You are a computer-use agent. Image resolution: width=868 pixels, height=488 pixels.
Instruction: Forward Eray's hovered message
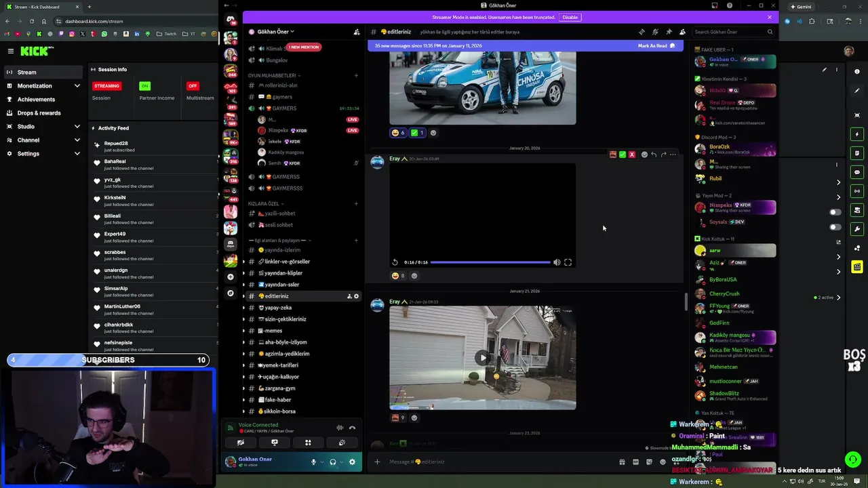663,155
